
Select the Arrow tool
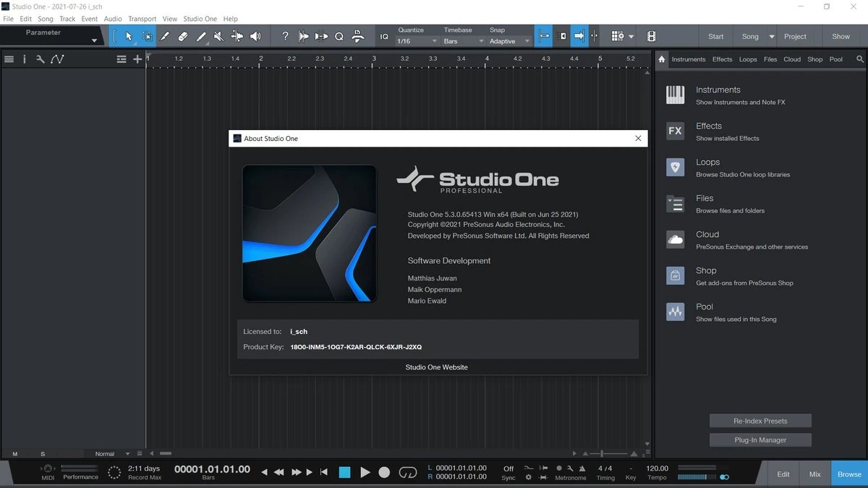(129, 36)
